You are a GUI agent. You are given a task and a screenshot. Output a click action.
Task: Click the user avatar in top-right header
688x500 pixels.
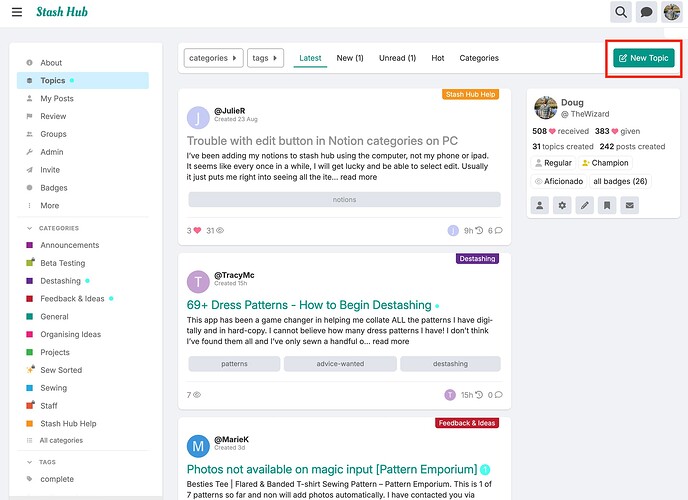[674, 12]
